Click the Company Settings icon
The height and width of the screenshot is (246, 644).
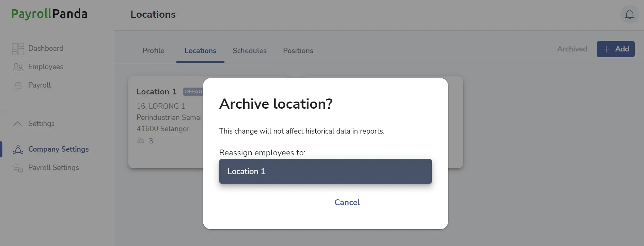(18, 149)
